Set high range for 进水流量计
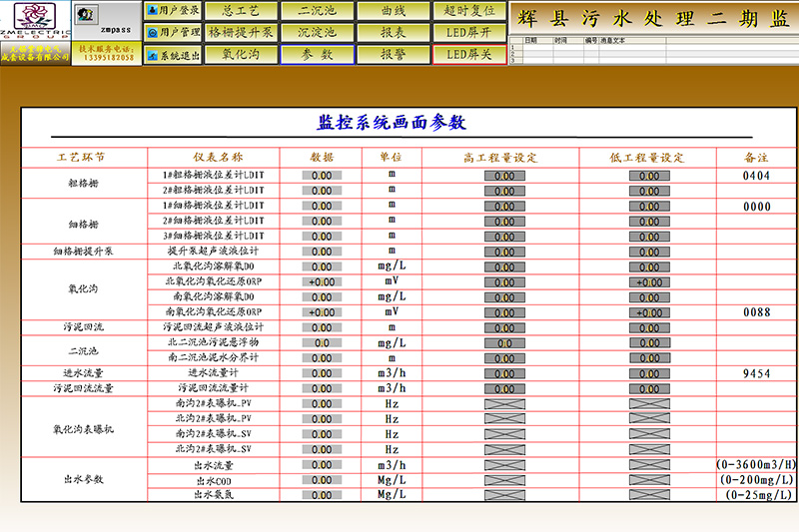Viewport: 799px width, 532px height. [504, 374]
